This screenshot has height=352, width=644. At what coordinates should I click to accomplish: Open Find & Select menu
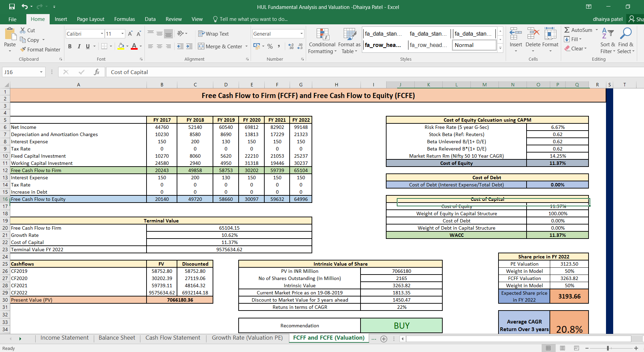pos(626,41)
